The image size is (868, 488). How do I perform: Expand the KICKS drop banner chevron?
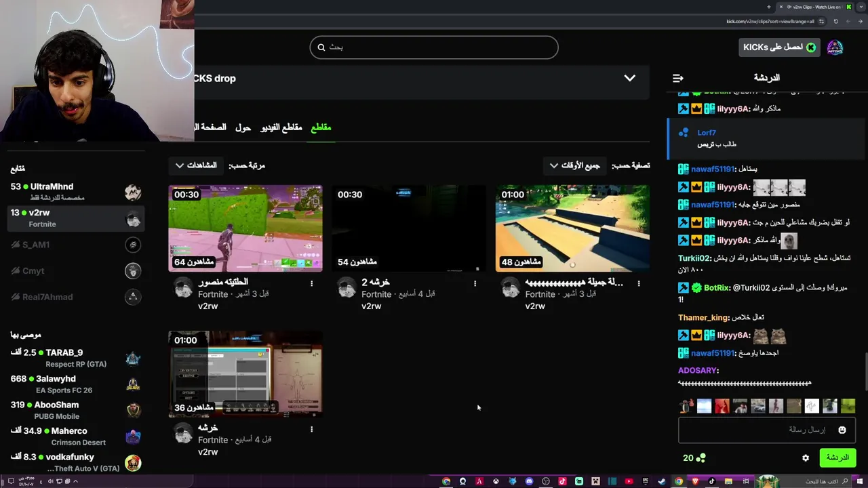click(630, 78)
